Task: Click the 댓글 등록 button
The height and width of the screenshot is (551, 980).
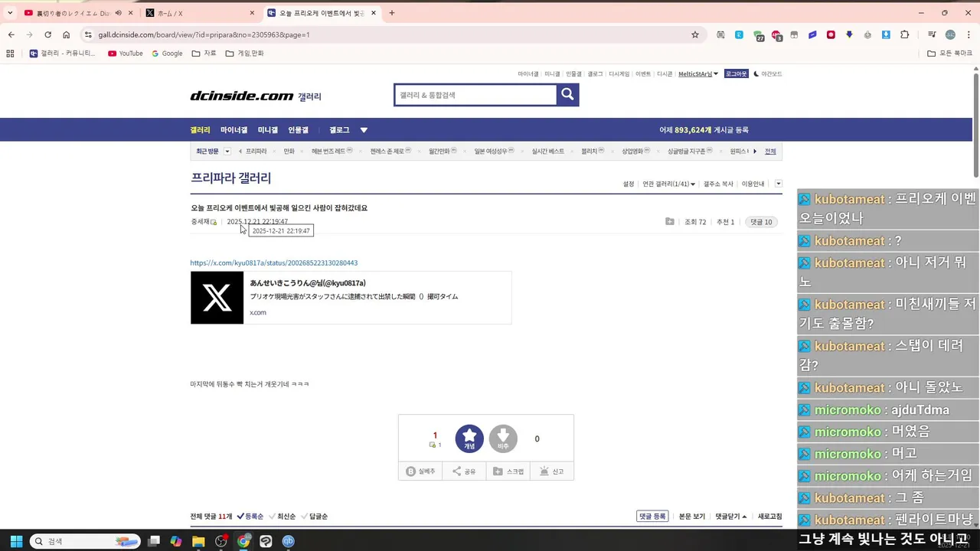Action: point(652,517)
